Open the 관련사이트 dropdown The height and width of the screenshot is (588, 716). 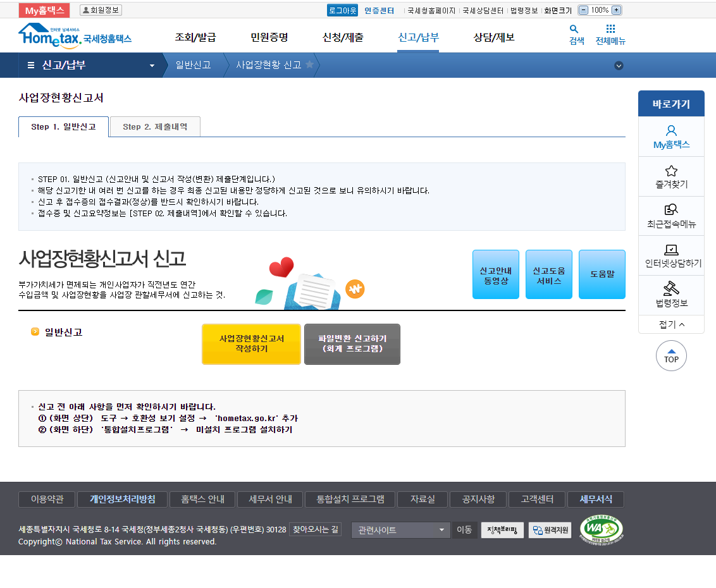(400, 530)
